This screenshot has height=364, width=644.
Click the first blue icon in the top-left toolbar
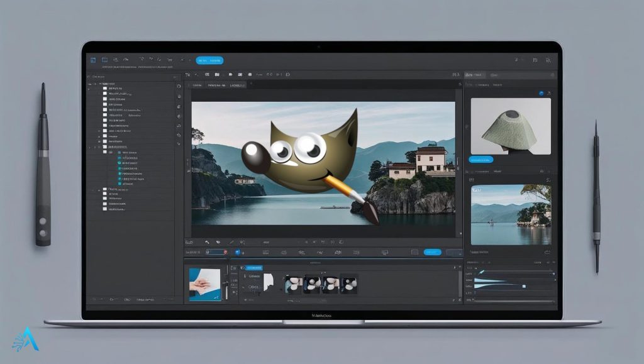93,60
